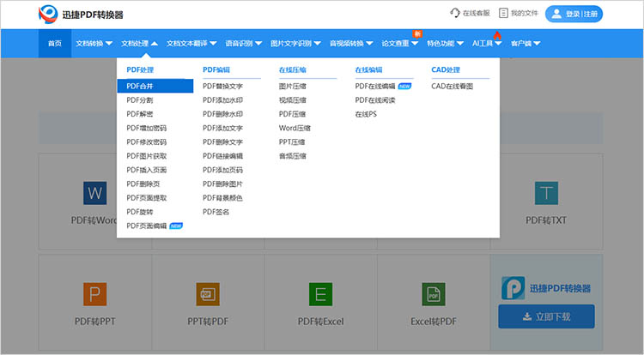Select PDF合并 in the menu
This screenshot has width=644, height=355.
pos(155,86)
